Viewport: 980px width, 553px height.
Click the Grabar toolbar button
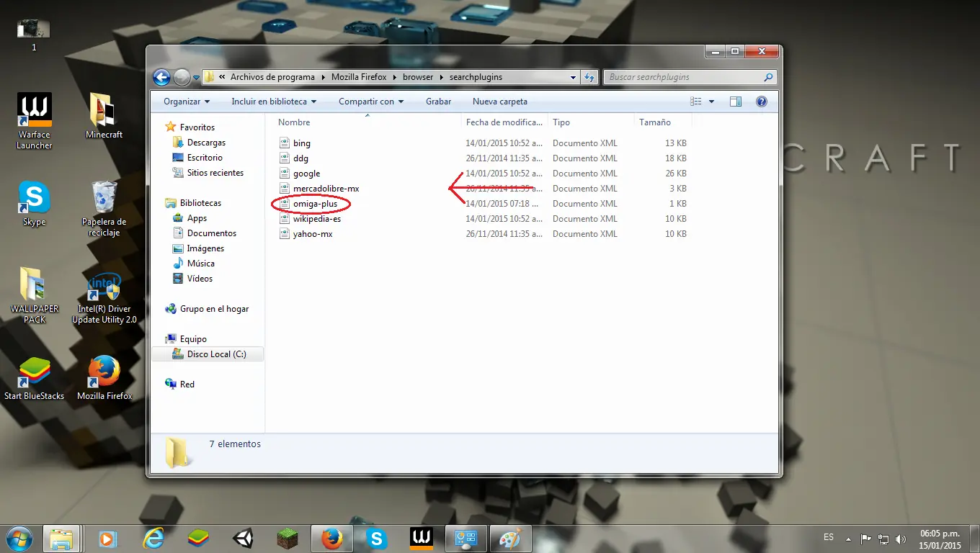point(438,102)
